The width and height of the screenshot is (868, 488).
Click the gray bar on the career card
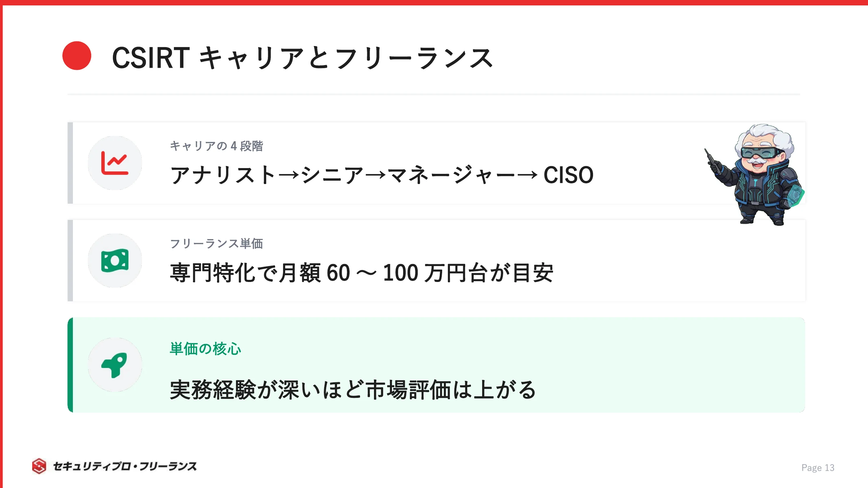[x=70, y=163]
